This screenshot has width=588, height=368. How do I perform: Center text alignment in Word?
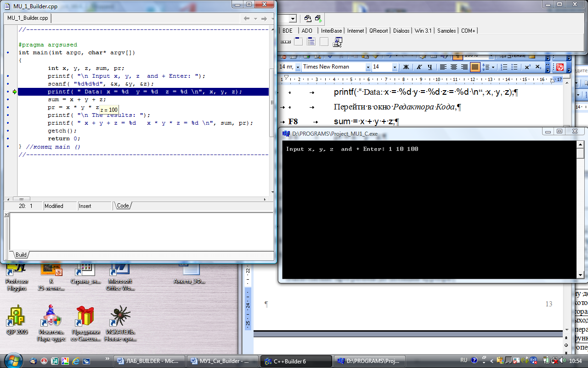point(454,67)
